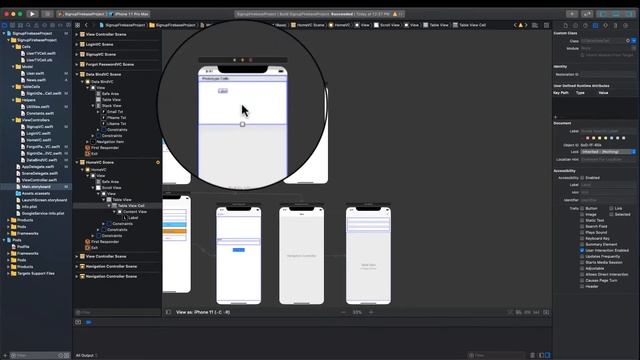Enable the Accessibility Enabled checkbox
Image resolution: width=640 pixels, height=360 pixels.
(582, 178)
